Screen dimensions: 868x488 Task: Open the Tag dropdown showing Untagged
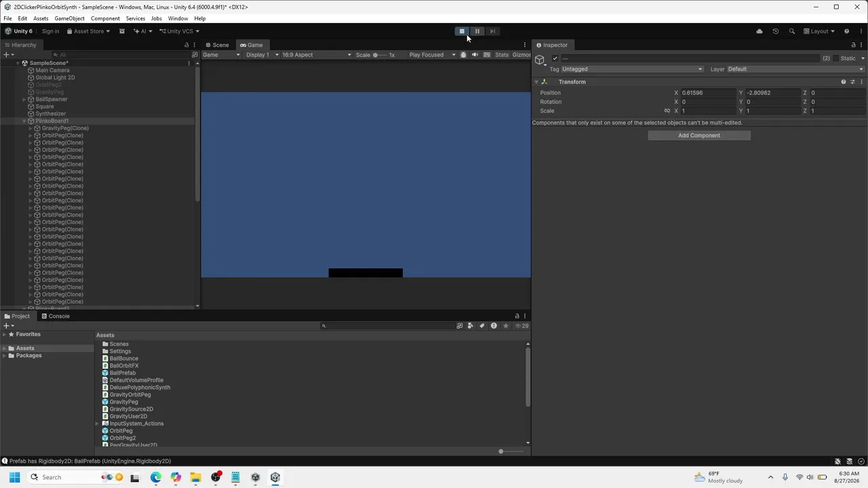pos(632,69)
